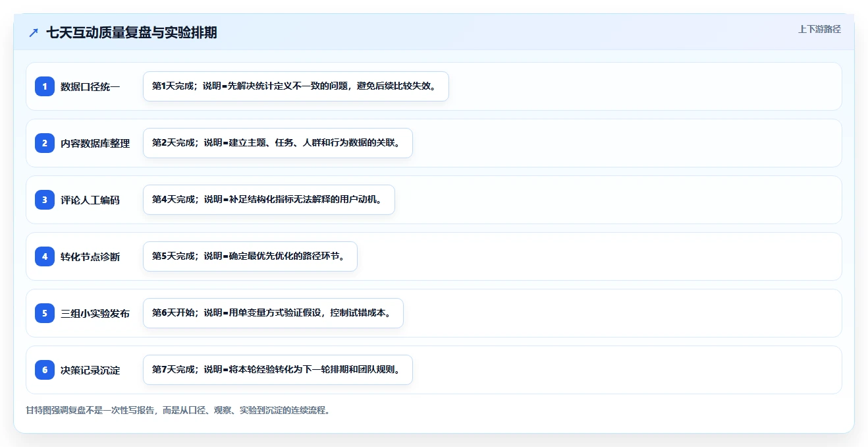Open the 第6天开始 description card

coord(273,313)
